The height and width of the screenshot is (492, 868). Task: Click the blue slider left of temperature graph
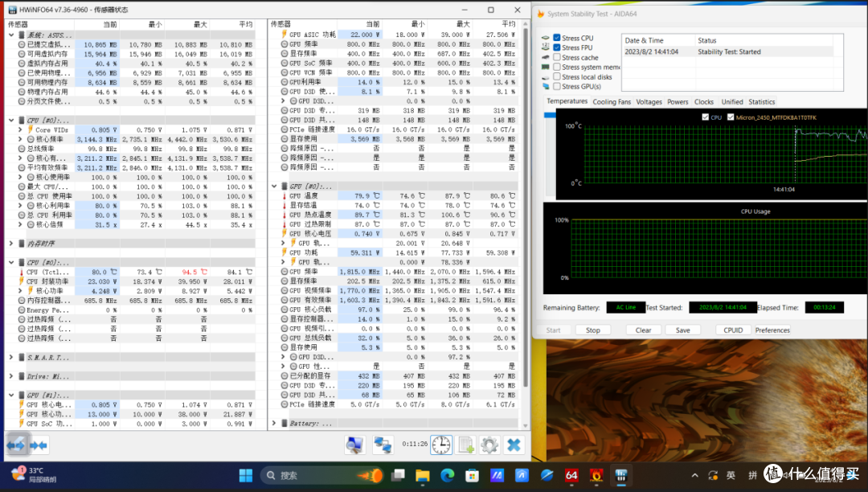(550, 115)
